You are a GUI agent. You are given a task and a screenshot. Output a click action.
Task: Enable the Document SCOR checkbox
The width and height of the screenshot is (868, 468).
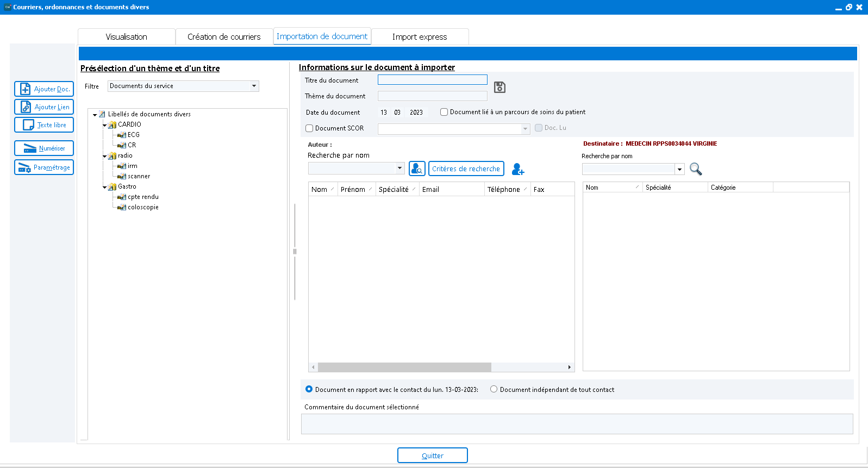[309, 128]
